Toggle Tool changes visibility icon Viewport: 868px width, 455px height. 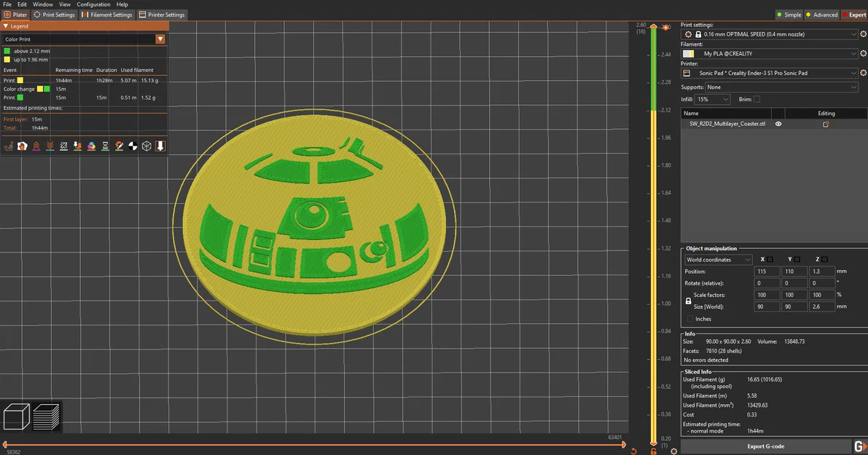coord(77,146)
